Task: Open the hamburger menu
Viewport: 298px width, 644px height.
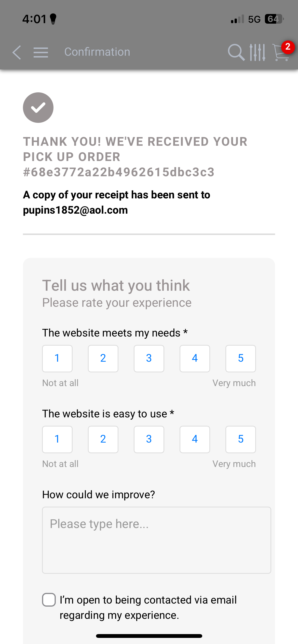Action: tap(41, 53)
